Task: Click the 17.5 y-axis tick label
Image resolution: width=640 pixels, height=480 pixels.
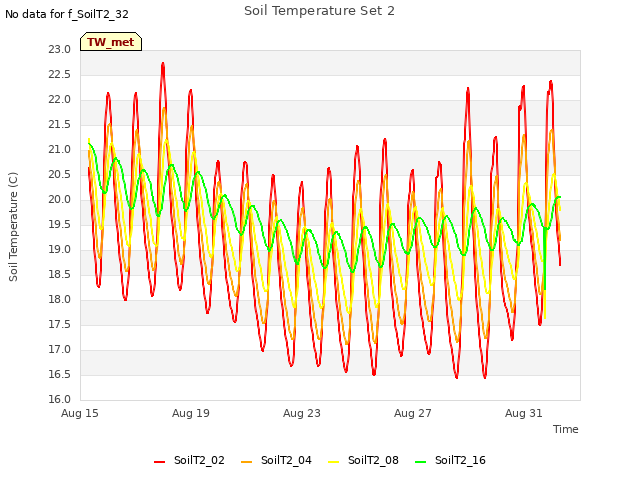Action: [60, 324]
